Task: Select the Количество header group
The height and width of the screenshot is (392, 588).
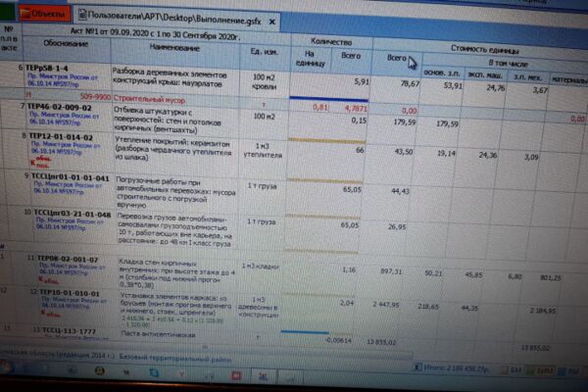Action: pyautogui.click(x=331, y=42)
